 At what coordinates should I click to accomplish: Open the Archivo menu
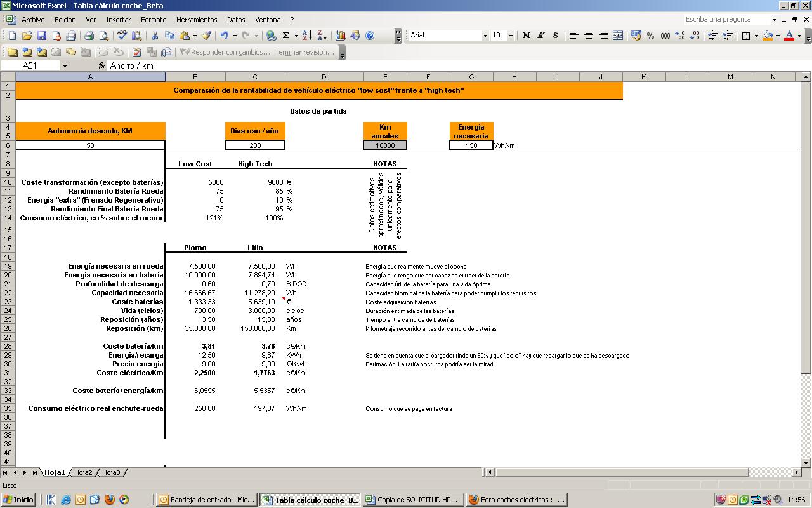point(33,20)
